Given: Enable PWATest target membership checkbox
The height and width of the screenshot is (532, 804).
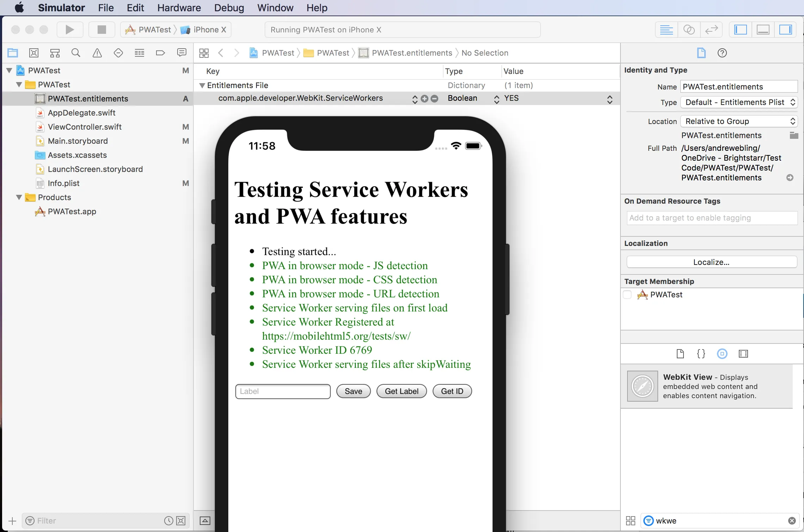Looking at the screenshot, I should point(627,295).
